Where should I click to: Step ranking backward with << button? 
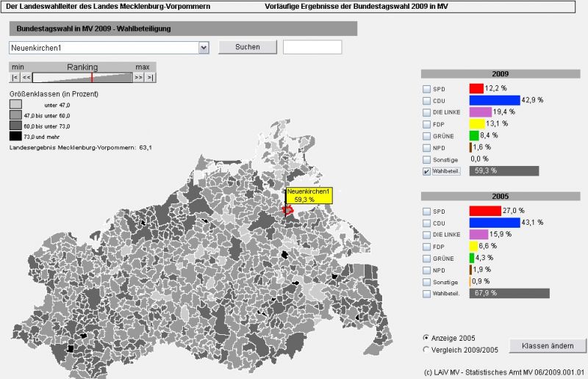click(x=26, y=78)
